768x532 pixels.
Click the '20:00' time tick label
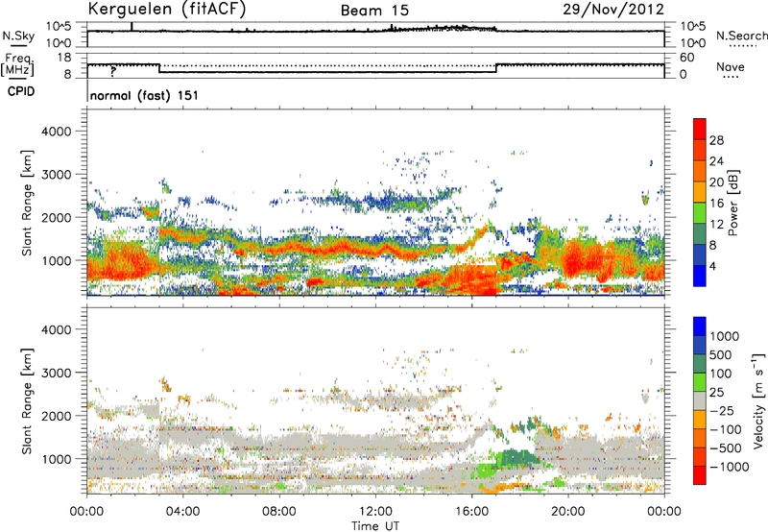(x=567, y=512)
